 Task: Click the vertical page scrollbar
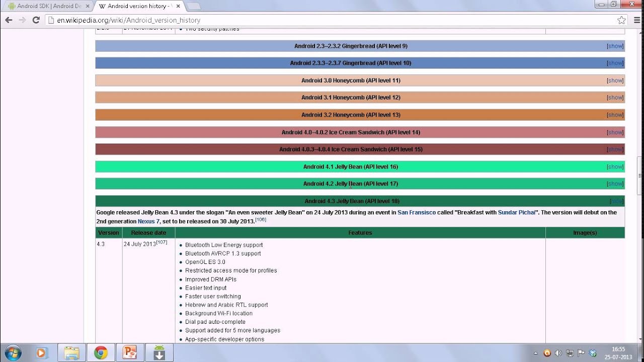pyautogui.click(x=640, y=176)
